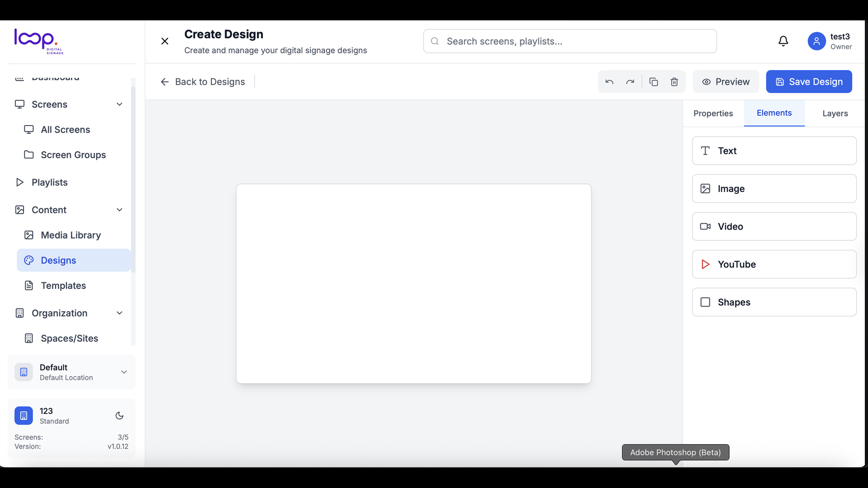Image resolution: width=868 pixels, height=488 pixels.
Task: Add a Text element
Action: tap(774, 151)
